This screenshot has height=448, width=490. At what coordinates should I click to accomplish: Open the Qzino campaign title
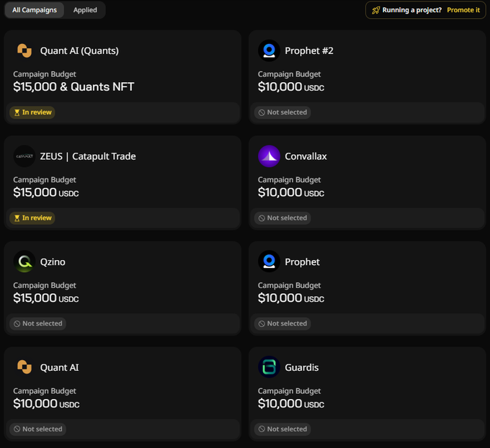click(53, 261)
